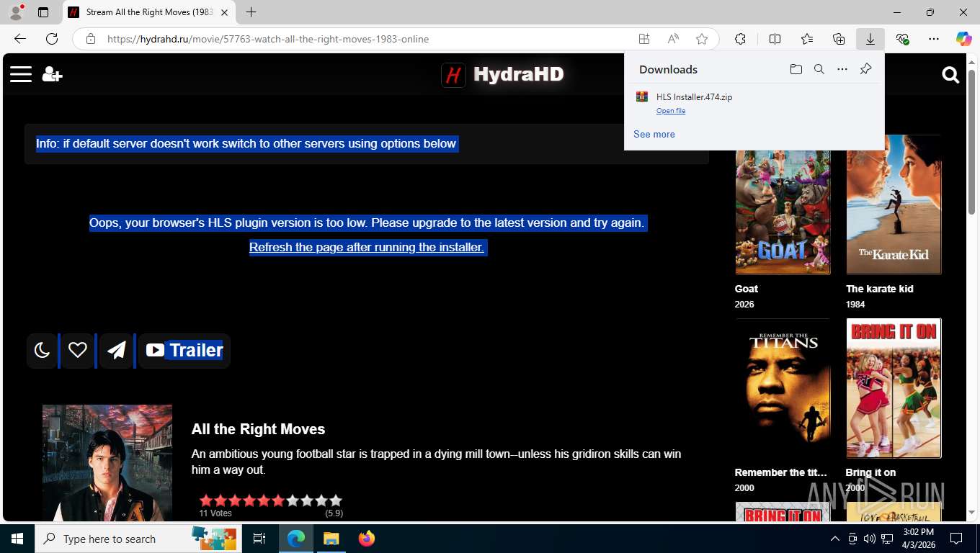Viewport: 980px width, 553px height.
Task: Open Collections icon
Action: click(x=838, y=39)
